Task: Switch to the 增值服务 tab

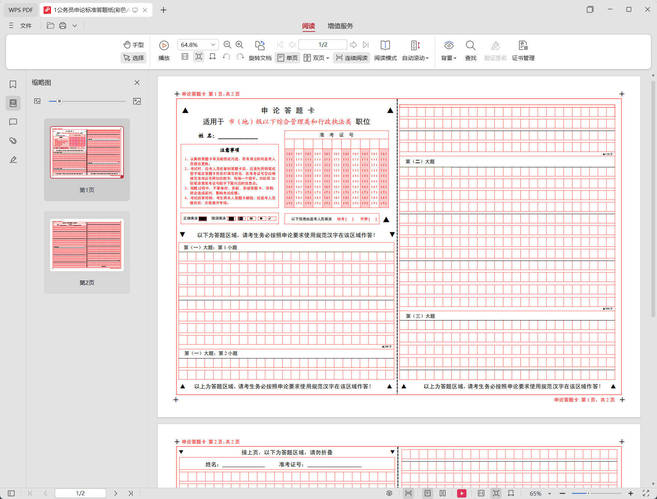Action: (x=340, y=26)
